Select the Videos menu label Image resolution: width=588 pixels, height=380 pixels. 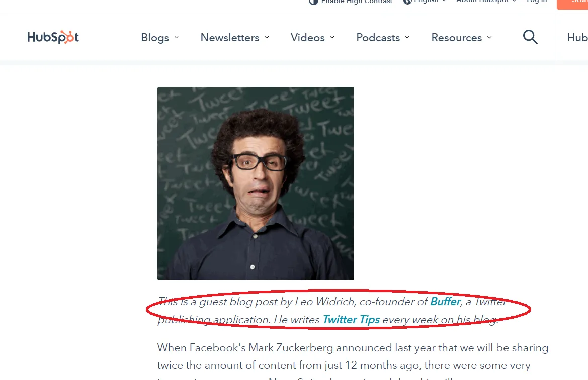pyautogui.click(x=307, y=38)
